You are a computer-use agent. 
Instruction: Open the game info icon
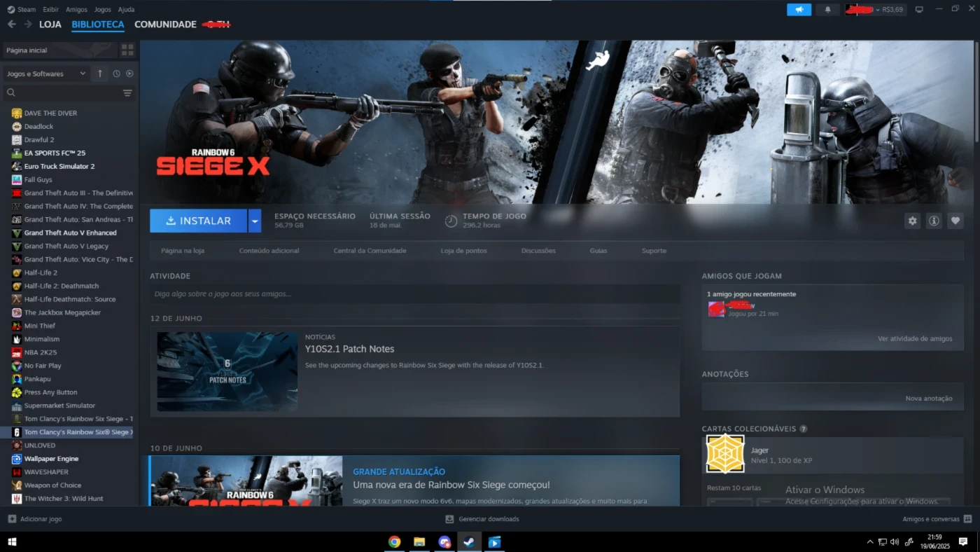click(x=934, y=221)
